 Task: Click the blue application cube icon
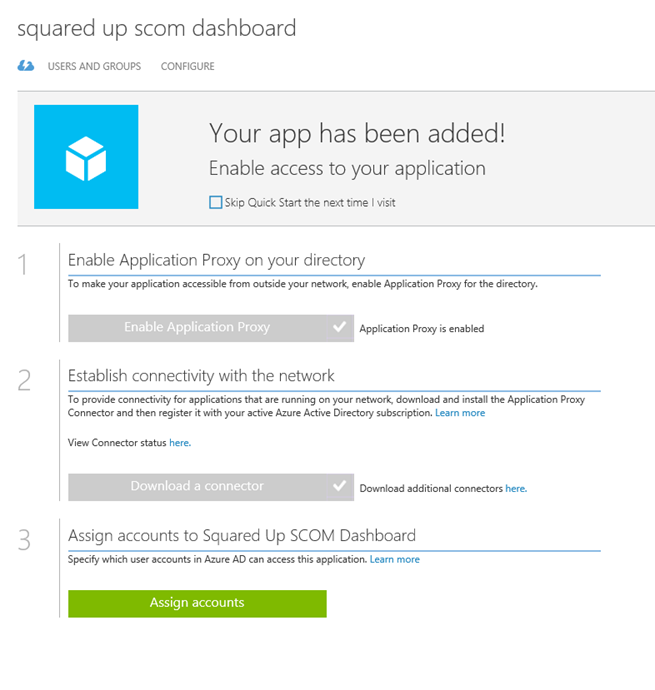point(86,157)
